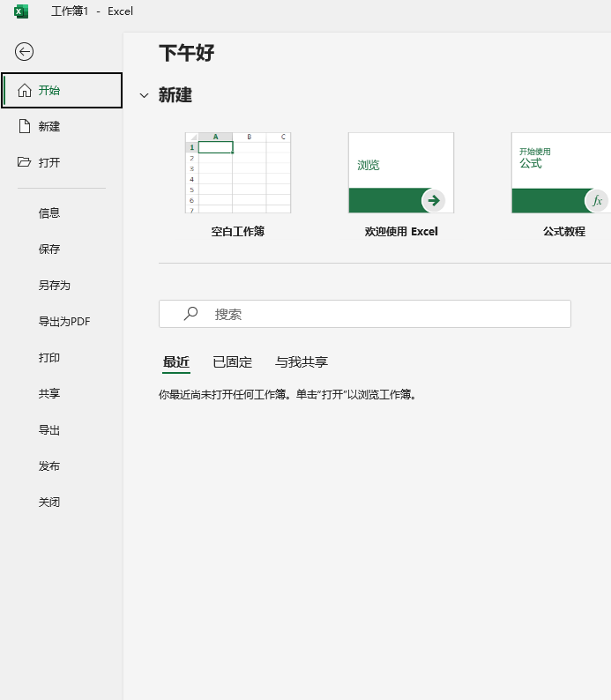
Task: Click the fx icon on 公式 template
Action: click(x=596, y=200)
